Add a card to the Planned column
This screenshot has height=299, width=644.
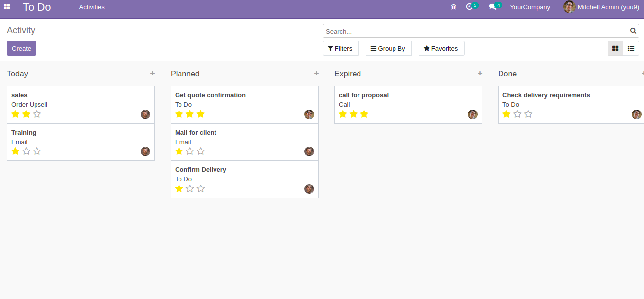tap(316, 74)
